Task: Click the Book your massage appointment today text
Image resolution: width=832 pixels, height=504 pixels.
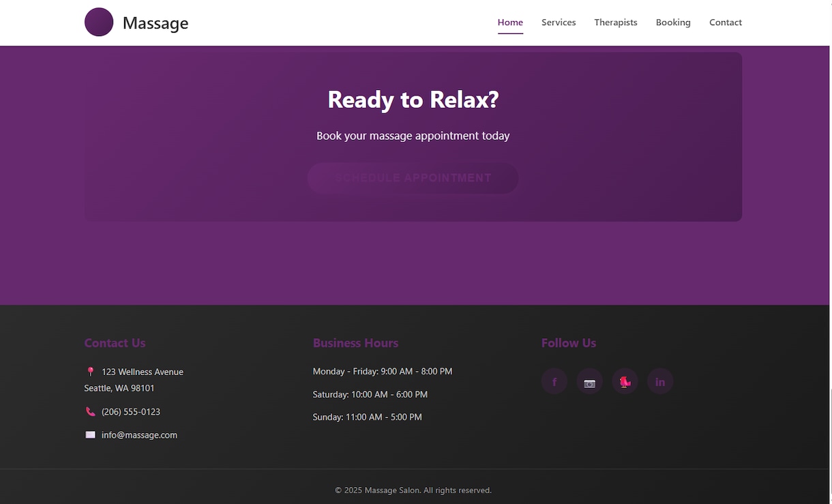Action: [x=413, y=136]
